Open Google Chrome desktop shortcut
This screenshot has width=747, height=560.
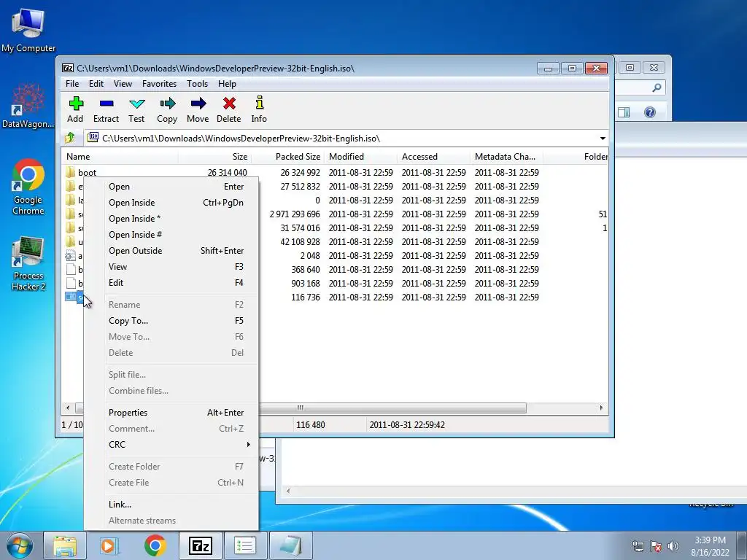pyautogui.click(x=28, y=187)
